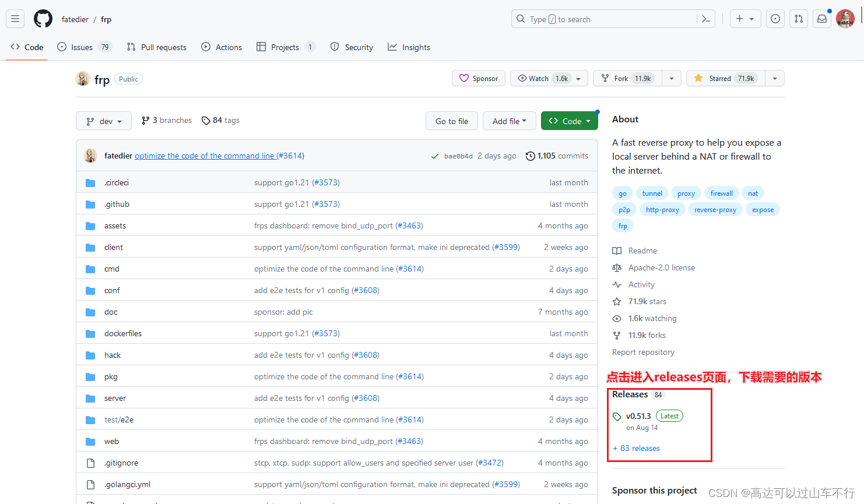Open the + 83 releases link
This screenshot has height=504, width=864.
(637, 448)
